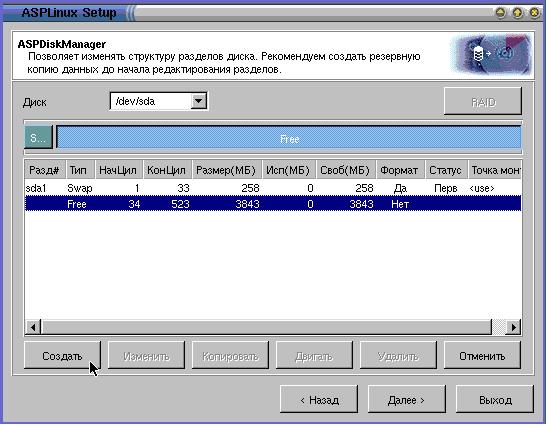Click the Удалить button
Image resolution: width=549 pixels, height=427 pixels.
(398, 356)
